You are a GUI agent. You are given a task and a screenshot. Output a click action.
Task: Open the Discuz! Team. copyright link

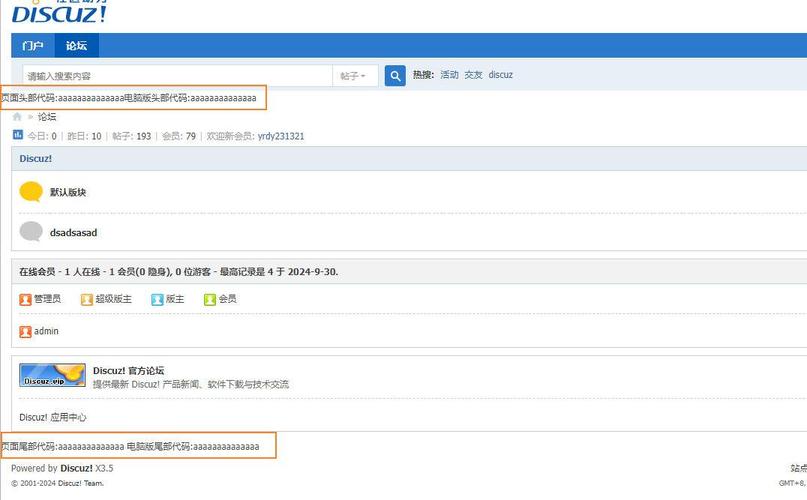[81, 484]
